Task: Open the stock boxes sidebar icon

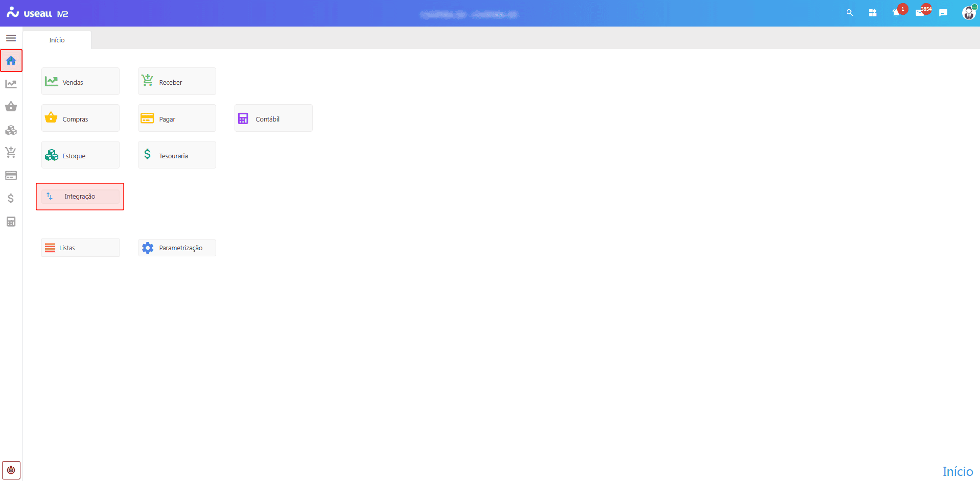Action: (x=11, y=130)
